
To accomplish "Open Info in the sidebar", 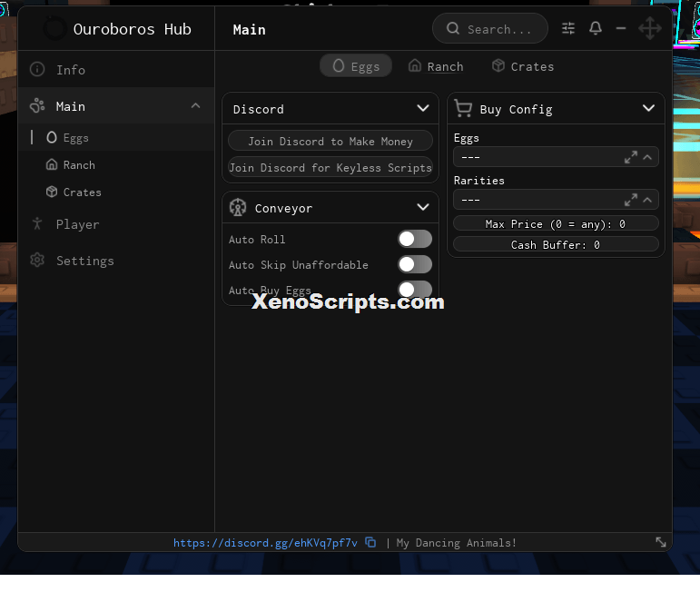I will [x=116, y=69].
